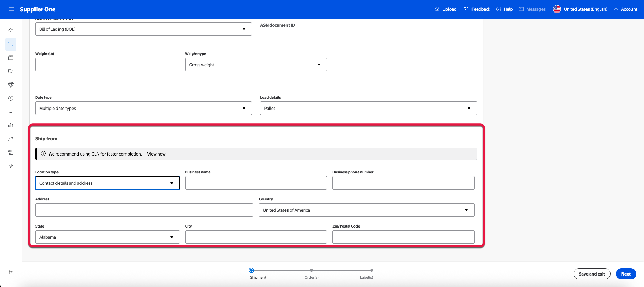Open the Weight type dropdown
644x287 pixels.
tap(256, 65)
